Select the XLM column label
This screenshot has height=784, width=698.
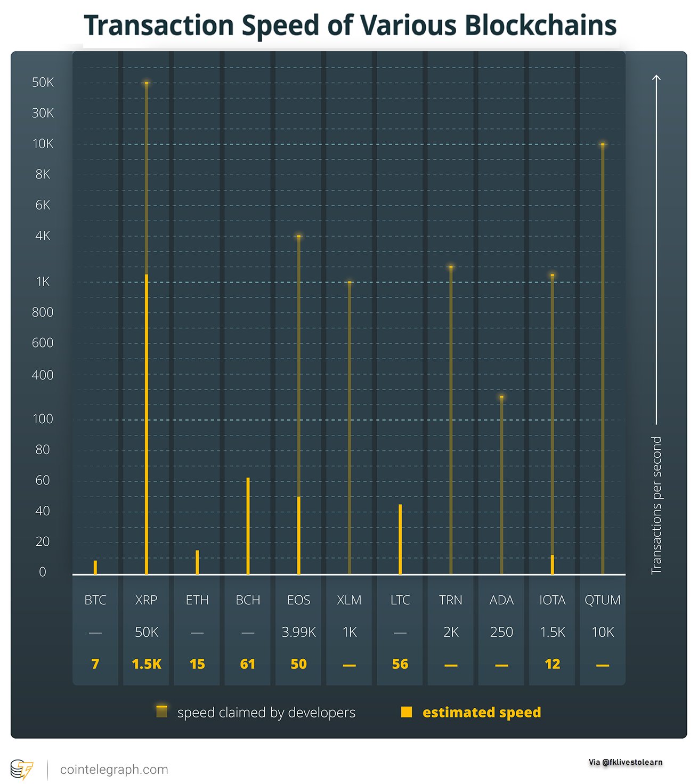(x=349, y=600)
